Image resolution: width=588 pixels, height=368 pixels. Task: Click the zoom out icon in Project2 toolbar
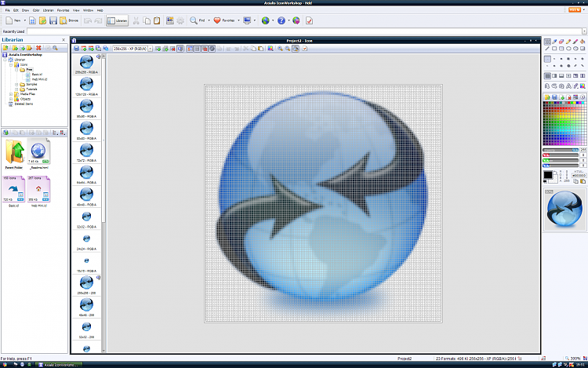(x=288, y=49)
